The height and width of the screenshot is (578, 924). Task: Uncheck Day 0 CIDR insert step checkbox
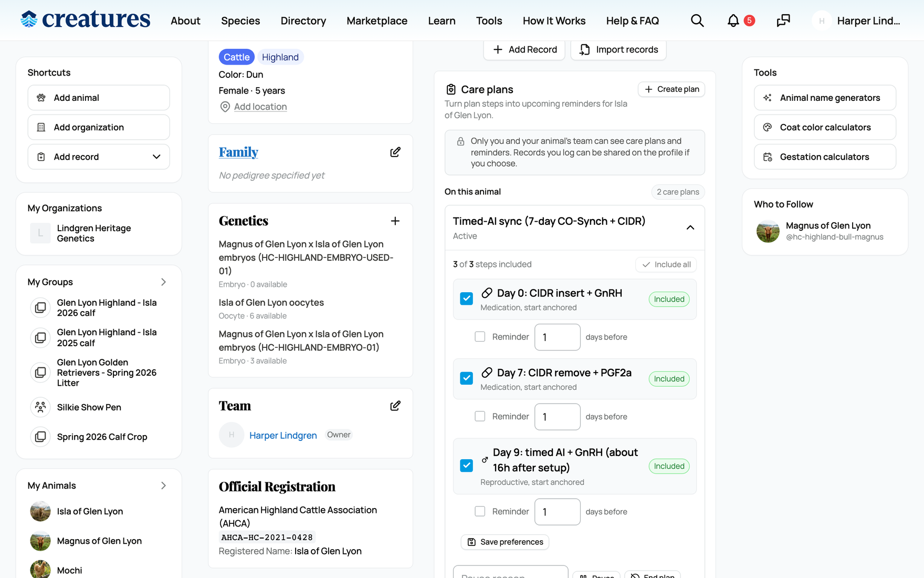pos(466,298)
